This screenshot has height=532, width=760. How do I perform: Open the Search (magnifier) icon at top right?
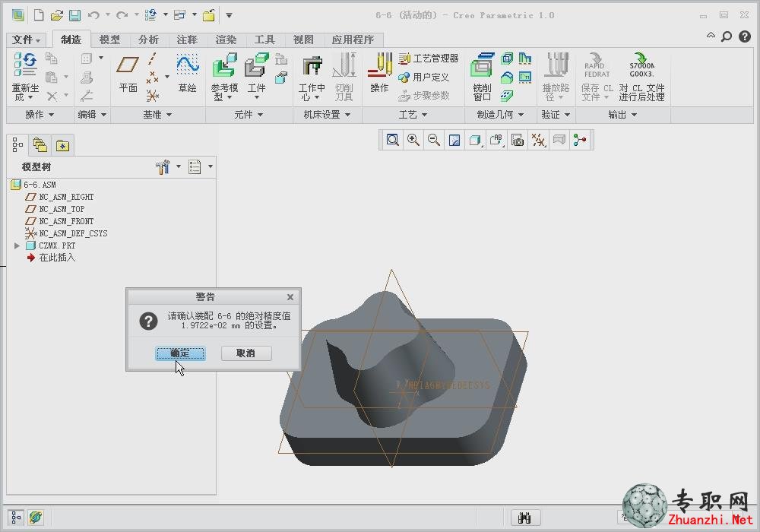[x=727, y=36]
